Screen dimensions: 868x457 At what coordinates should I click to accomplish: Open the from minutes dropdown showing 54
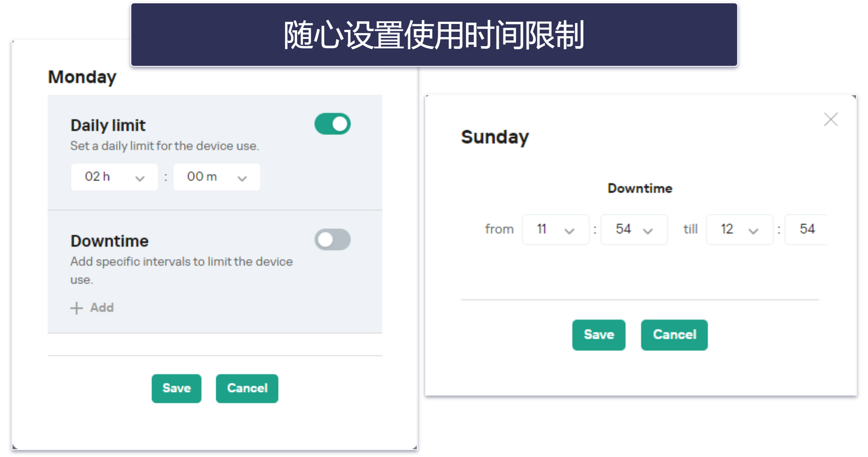coord(634,229)
